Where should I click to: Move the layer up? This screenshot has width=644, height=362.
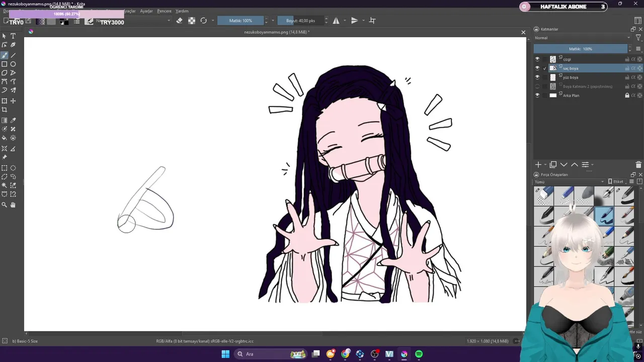coord(574,165)
